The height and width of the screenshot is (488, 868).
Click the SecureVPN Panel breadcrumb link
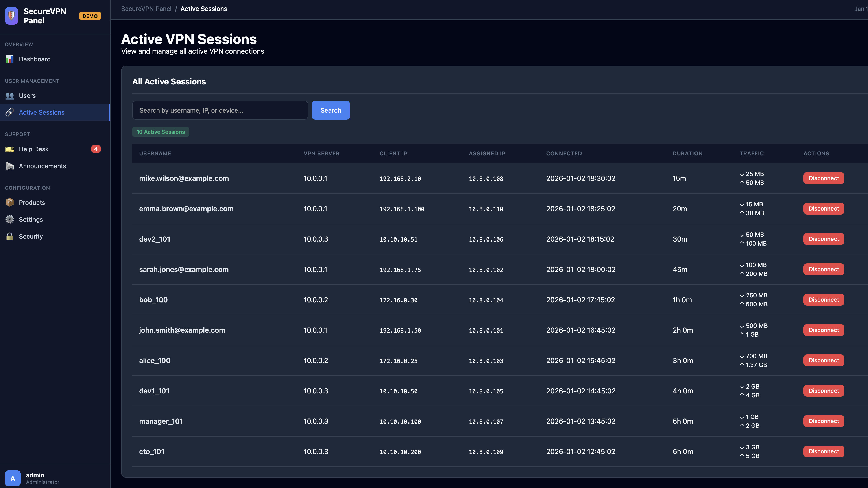tap(146, 9)
